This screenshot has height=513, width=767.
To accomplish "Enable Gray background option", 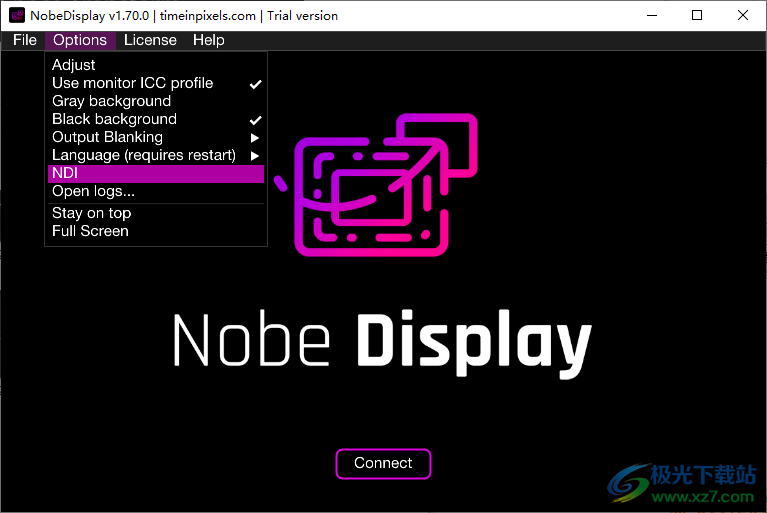I will (x=156, y=101).
